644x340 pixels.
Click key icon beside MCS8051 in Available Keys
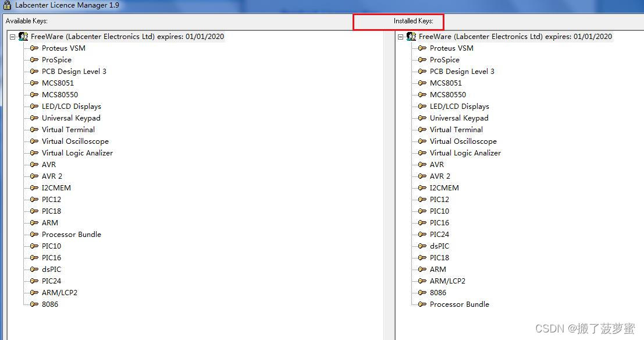pyautogui.click(x=34, y=83)
